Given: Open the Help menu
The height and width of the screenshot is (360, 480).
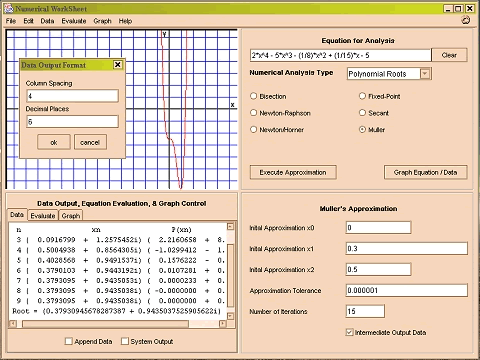Looking at the screenshot, I should click(125, 21).
